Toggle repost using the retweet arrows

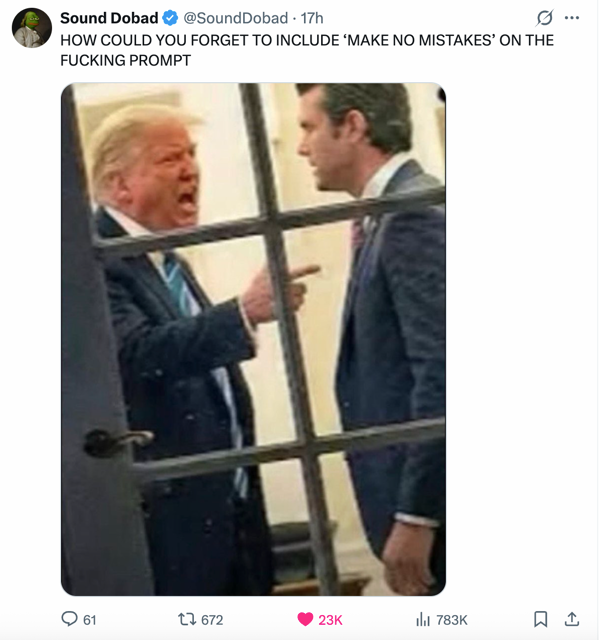click(187, 620)
